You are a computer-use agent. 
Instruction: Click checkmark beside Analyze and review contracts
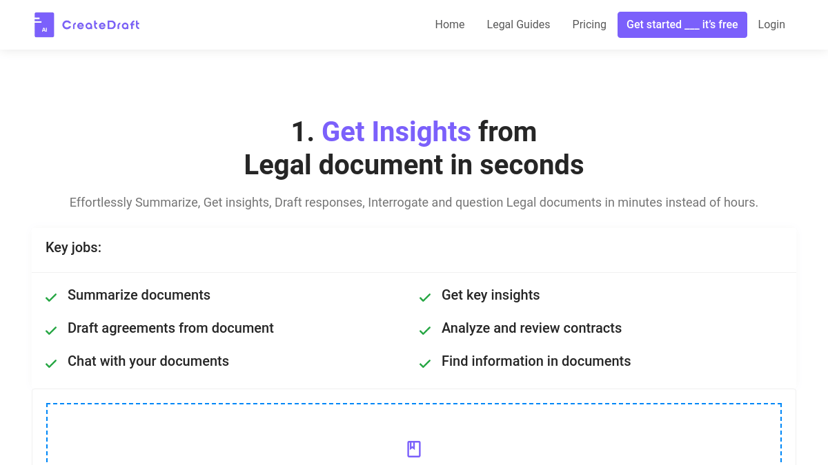tap(425, 330)
